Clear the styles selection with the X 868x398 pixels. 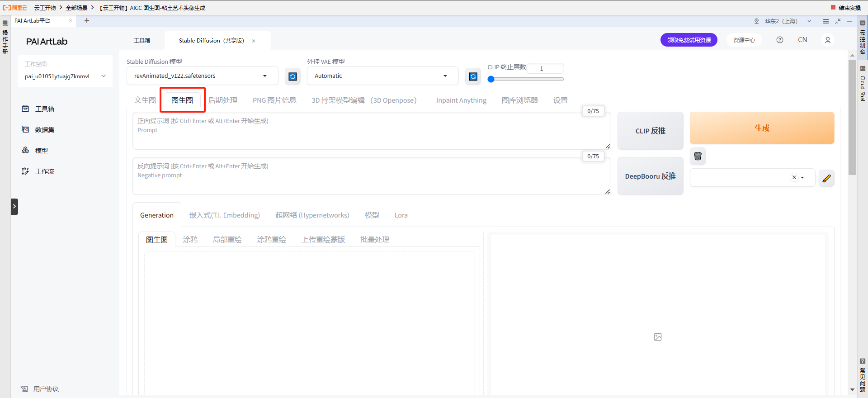click(794, 177)
